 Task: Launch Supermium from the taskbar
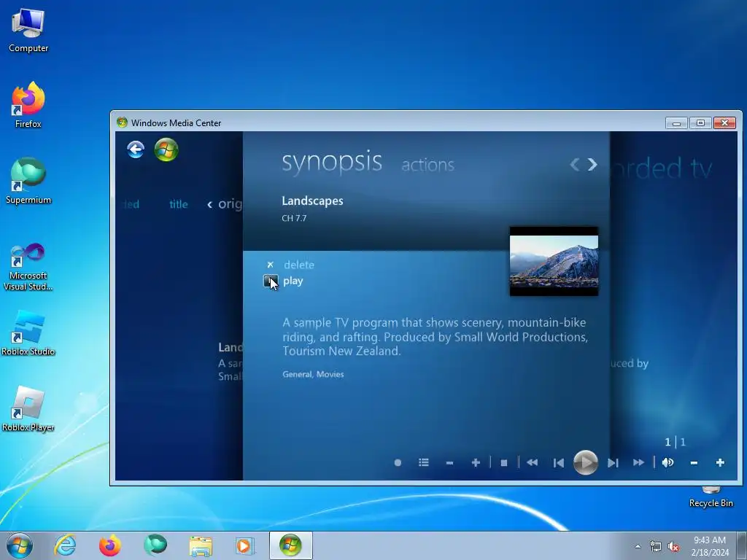click(155, 545)
